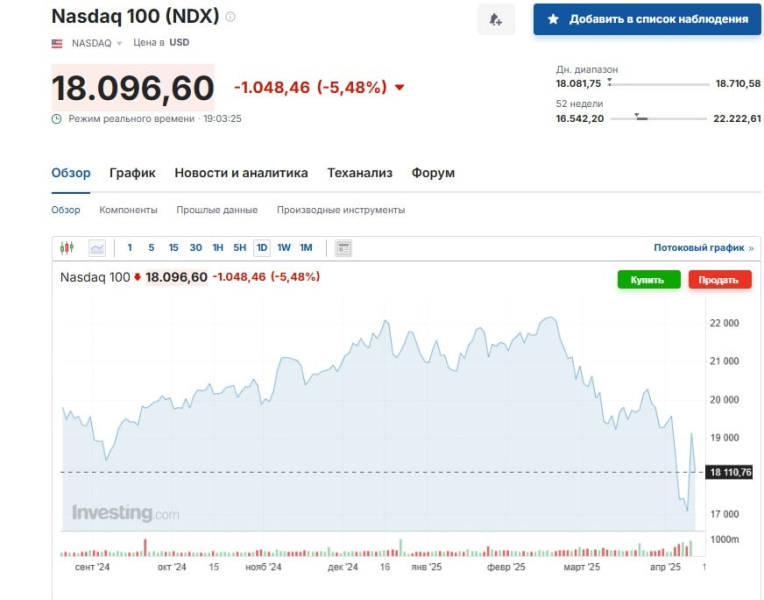
Task: Open the Потоковый график expanded chart link
Action: 703,248
